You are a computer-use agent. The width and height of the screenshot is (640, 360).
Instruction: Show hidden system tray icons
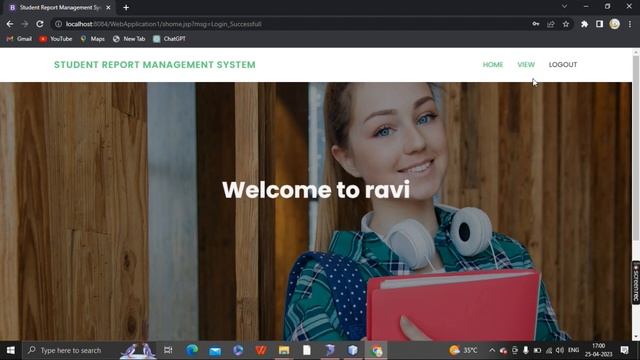pos(492,350)
